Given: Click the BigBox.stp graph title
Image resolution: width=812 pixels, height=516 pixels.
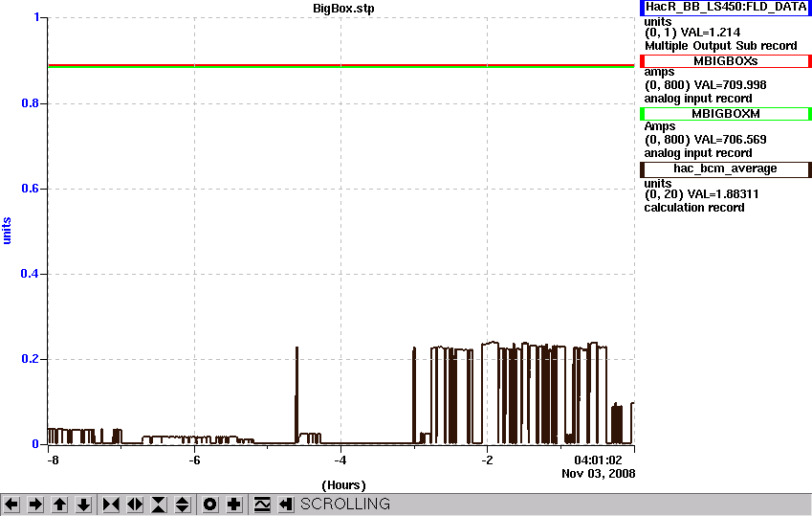Looking at the screenshot, I should click(343, 9).
